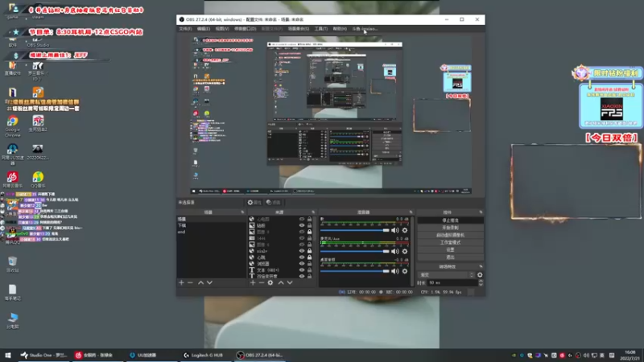The width and height of the screenshot is (644, 362).
Task: Open Windows Start menu
Action: 8,355
